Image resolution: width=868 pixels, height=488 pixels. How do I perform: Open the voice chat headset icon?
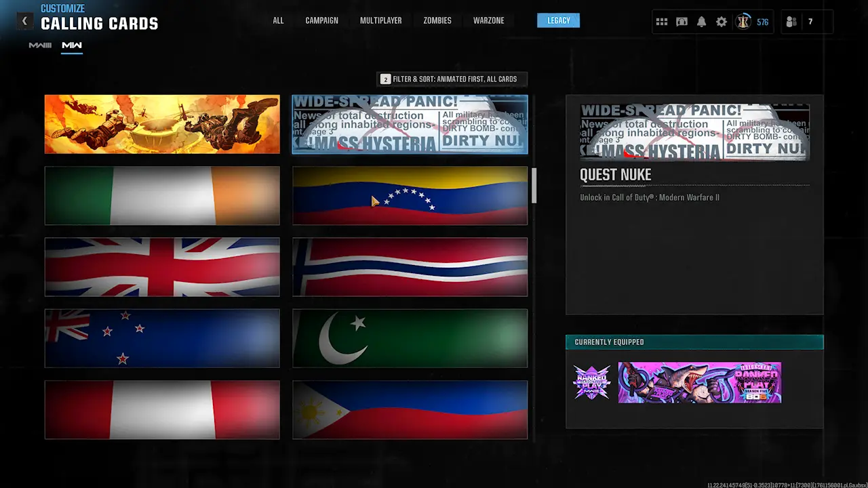(682, 22)
